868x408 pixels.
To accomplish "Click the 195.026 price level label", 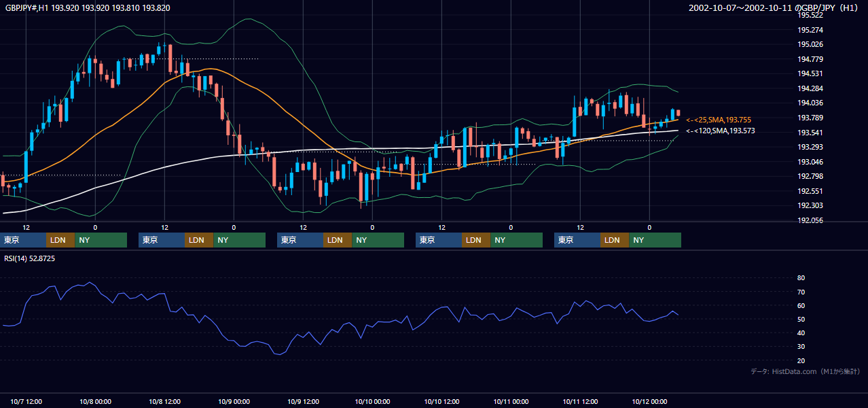I will point(810,45).
